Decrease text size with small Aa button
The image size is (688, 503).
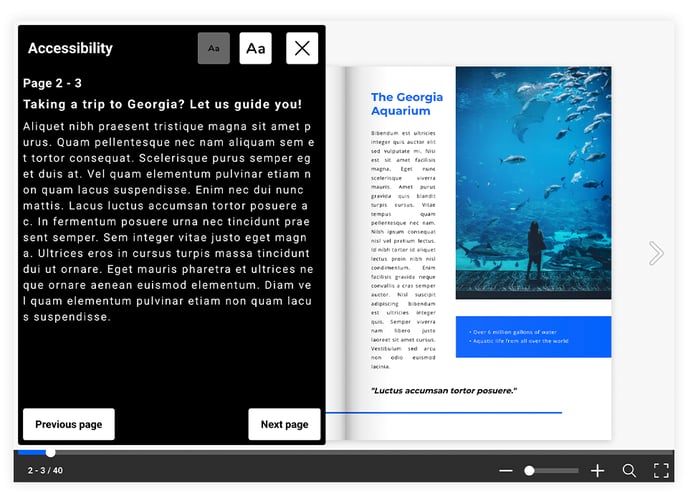[x=214, y=48]
